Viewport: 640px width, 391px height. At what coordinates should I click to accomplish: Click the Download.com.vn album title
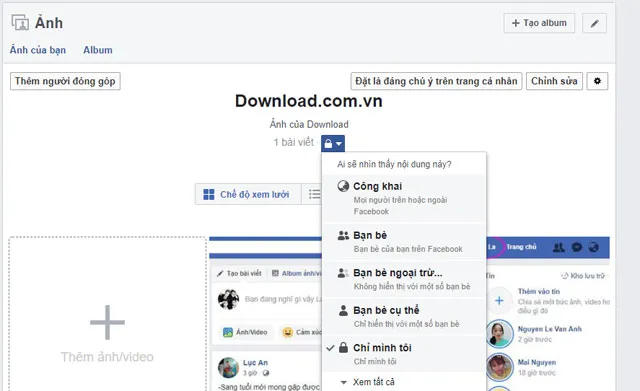tap(309, 101)
